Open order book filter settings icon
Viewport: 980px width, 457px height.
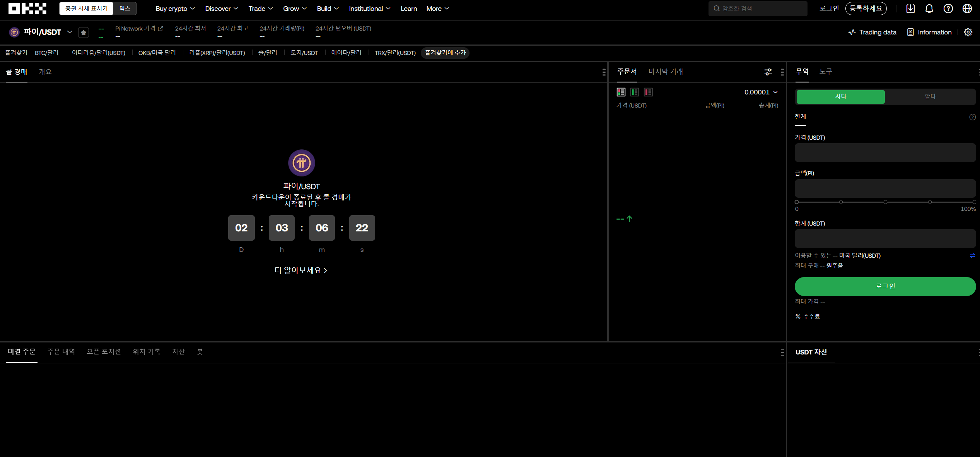[x=768, y=72]
